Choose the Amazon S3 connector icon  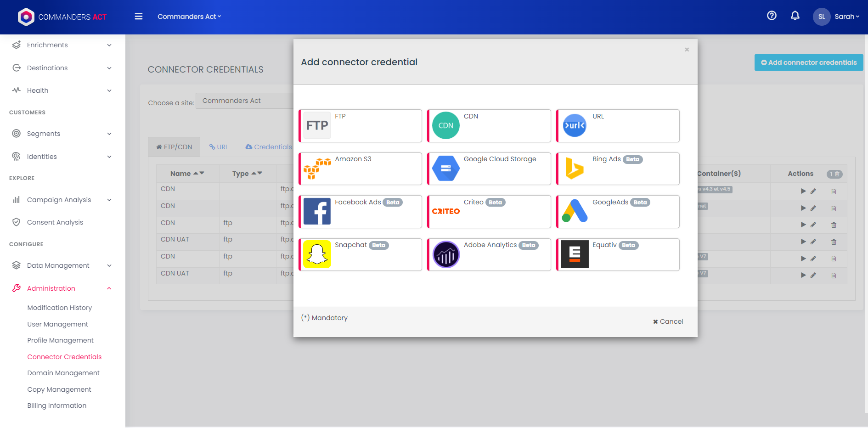[317, 169]
